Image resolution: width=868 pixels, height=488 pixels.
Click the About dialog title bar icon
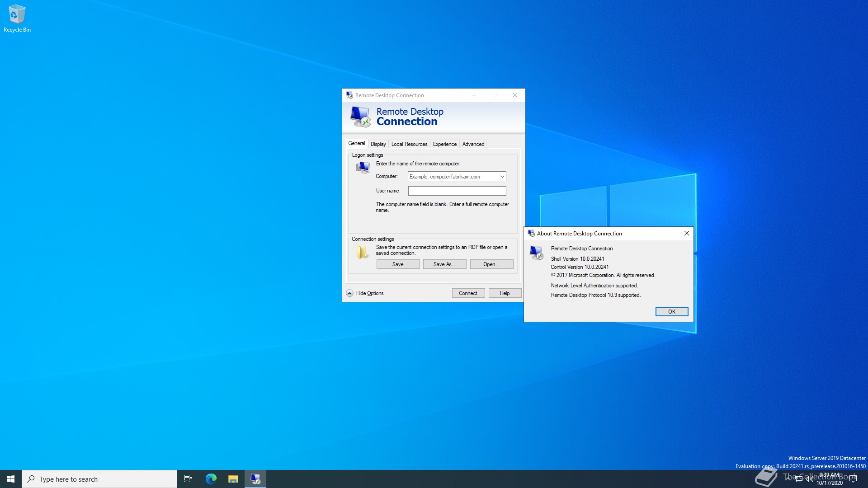531,234
